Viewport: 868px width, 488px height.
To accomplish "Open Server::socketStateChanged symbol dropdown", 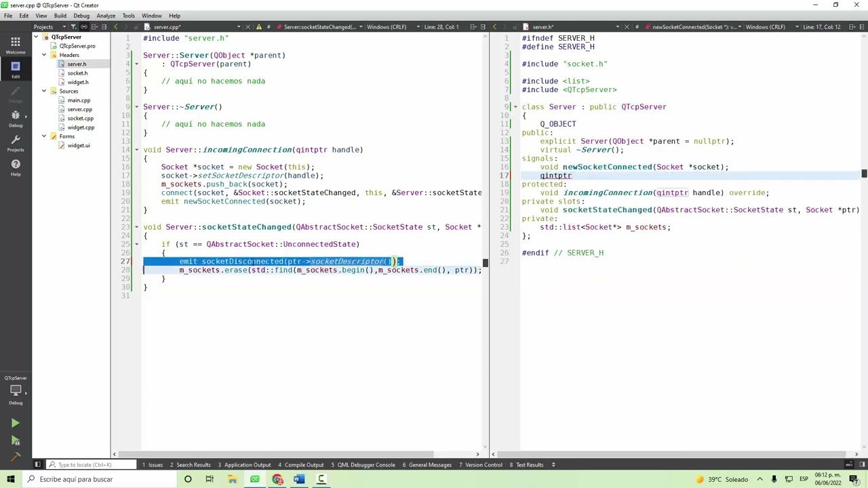I will coord(323,27).
